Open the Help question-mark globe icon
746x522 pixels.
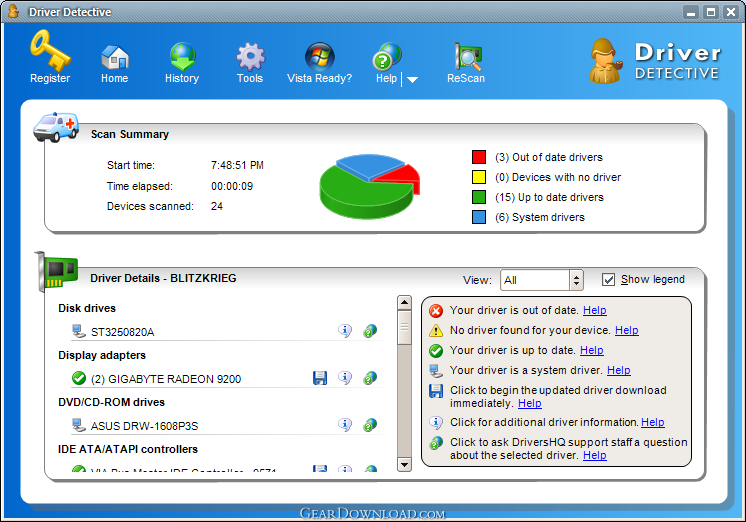point(387,57)
